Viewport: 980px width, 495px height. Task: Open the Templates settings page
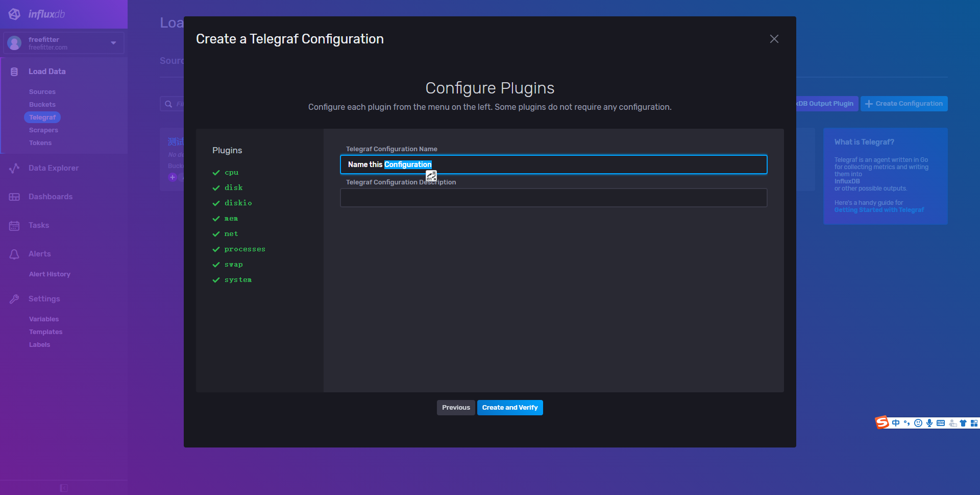coord(46,332)
